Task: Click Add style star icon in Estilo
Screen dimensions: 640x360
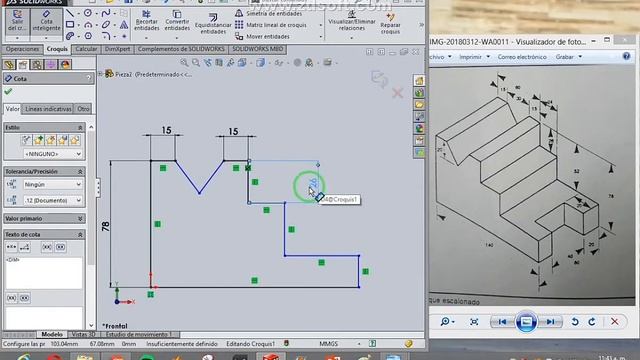Action: click(x=38, y=140)
